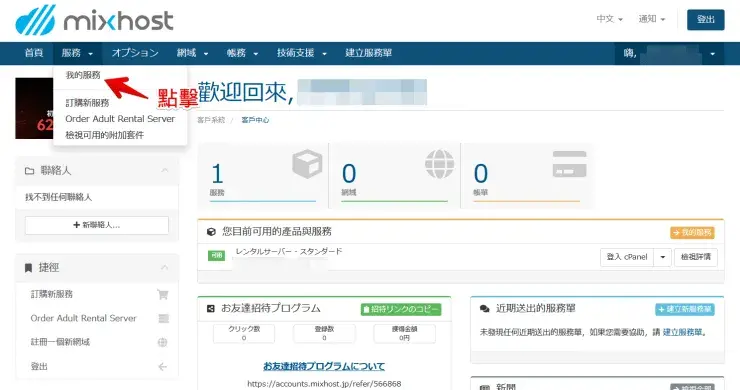Click the orange 我的服務 button

tap(692, 232)
